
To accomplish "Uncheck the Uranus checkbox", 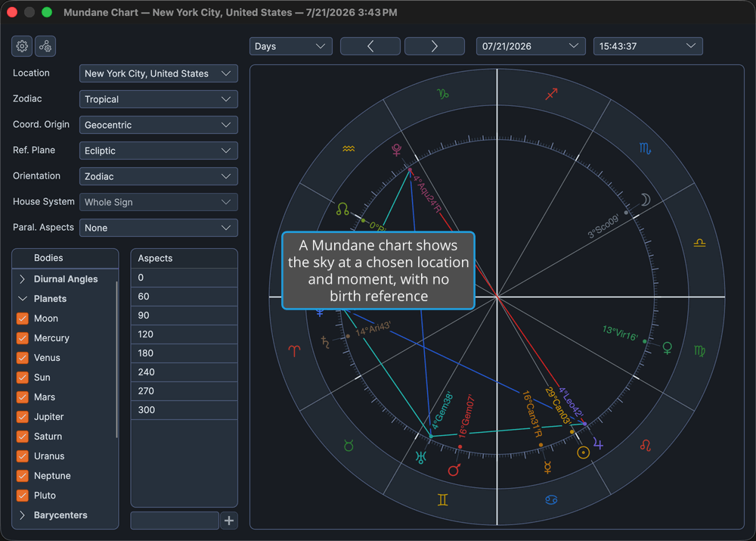I will click(x=22, y=456).
